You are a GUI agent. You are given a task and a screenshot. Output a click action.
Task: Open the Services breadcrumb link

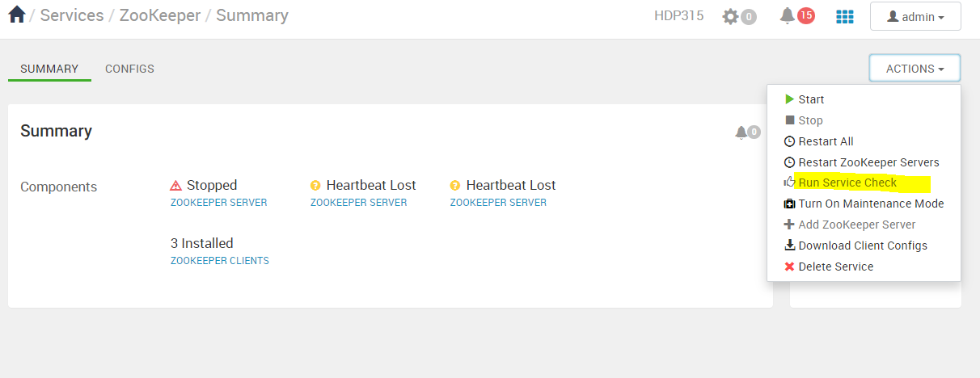71,15
